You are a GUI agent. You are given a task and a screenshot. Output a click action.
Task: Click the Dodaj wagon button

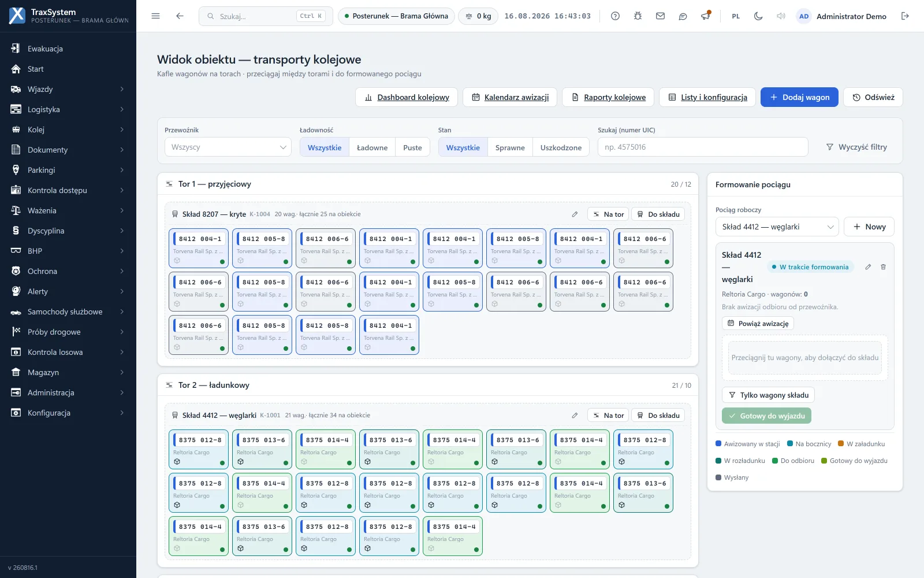pyautogui.click(x=799, y=97)
